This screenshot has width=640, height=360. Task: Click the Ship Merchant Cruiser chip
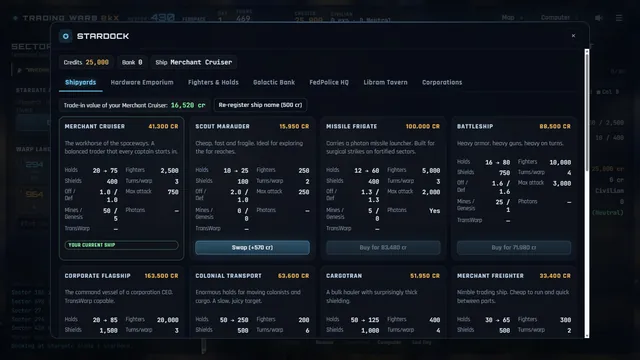pos(194,62)
